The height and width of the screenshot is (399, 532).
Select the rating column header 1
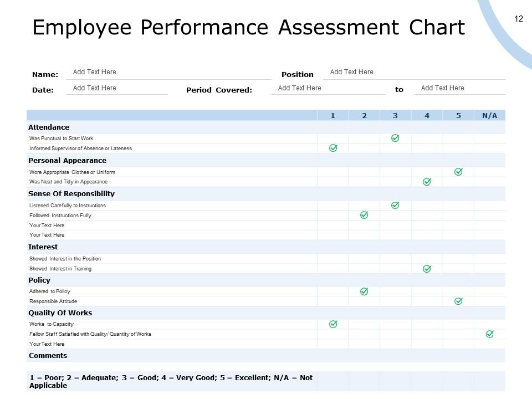(332, 116)
